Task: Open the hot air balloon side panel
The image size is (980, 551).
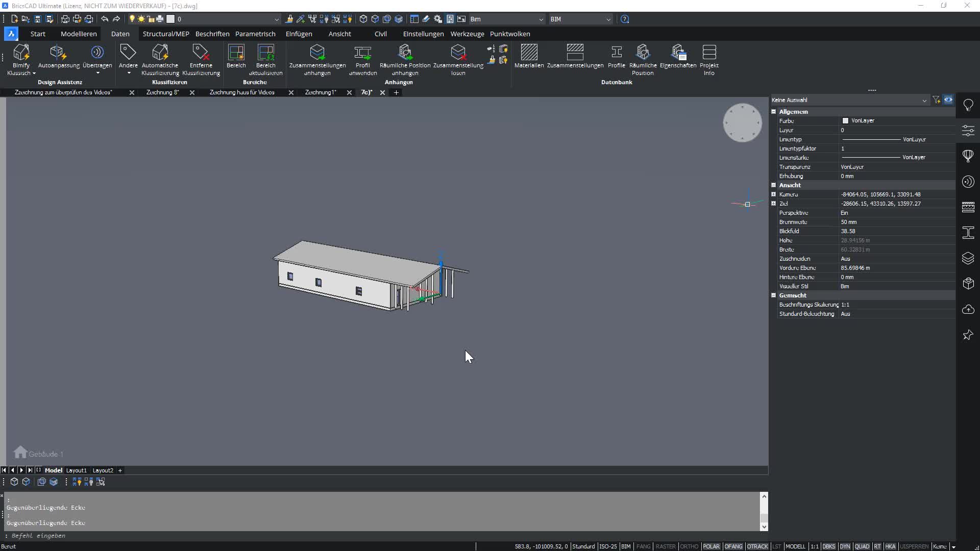Action: tap(968, 156)
